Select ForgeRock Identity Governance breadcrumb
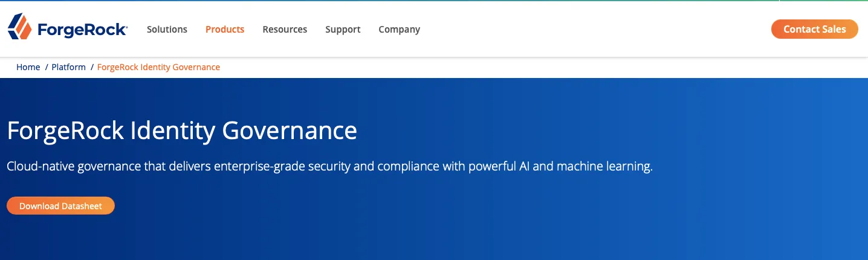The height and width of the screenshot is (260, 868). pos(158,67)
